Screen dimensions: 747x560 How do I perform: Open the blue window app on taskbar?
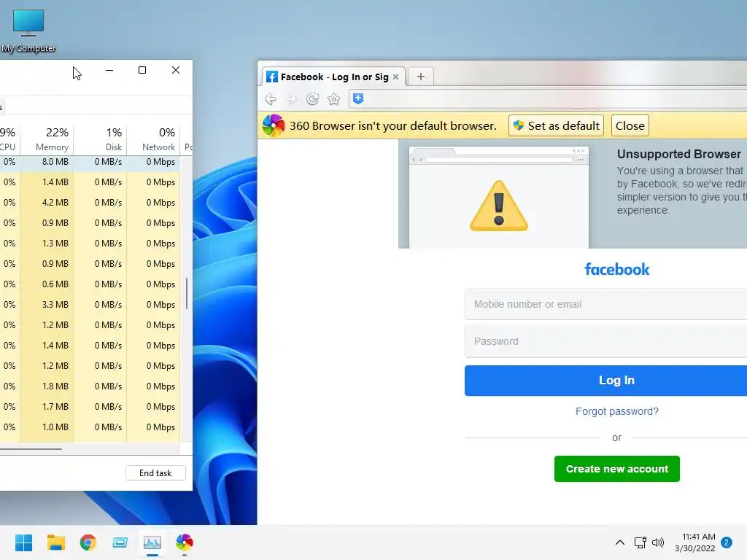coord(120,542)
